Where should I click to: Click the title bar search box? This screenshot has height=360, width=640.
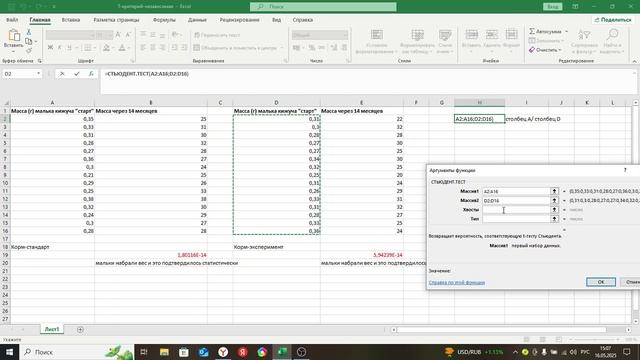pyautogui.click(x=323, y=7)
